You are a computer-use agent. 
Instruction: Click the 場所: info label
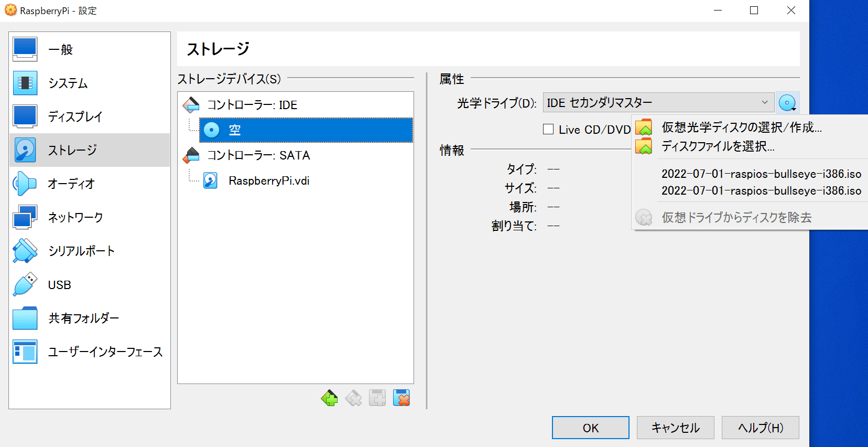pyautogui.click(x=523, y=207)
